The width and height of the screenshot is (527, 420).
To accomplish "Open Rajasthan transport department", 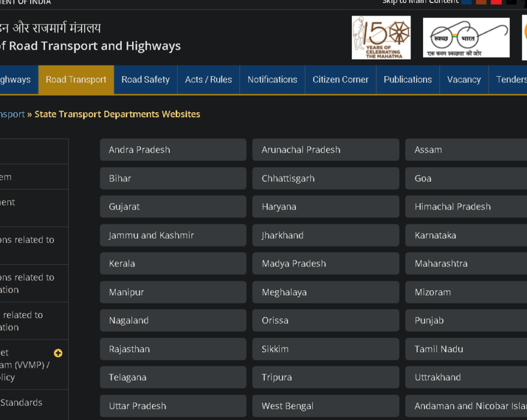I will click(x=173, y=349).
